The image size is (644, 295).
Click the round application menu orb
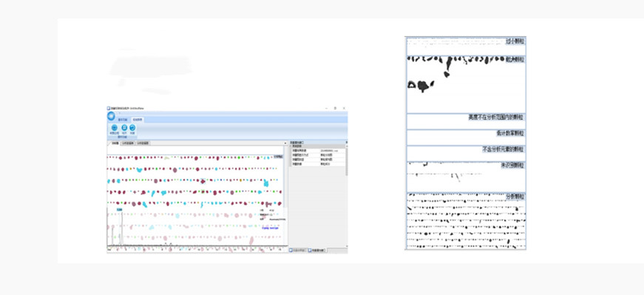click(111, 116)
